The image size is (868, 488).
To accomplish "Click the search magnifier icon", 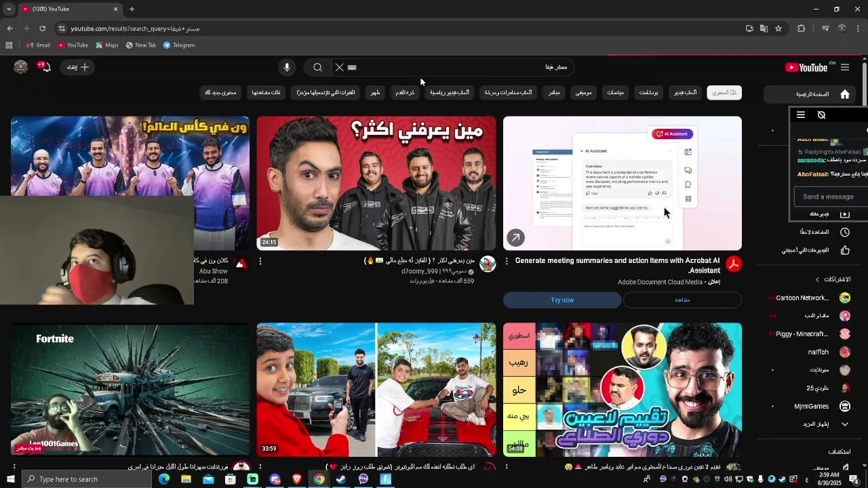I will point(317,67).
